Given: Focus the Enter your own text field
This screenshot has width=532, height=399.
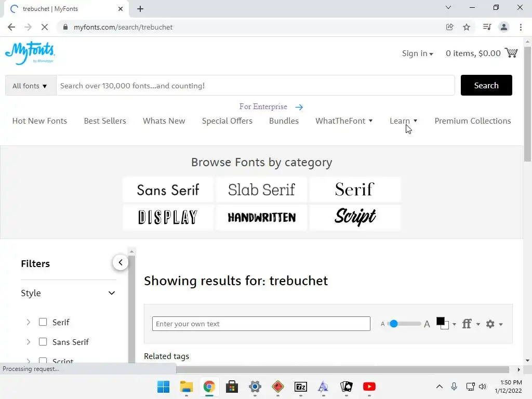Looking at the screenshot, I should tap(261, 324).
